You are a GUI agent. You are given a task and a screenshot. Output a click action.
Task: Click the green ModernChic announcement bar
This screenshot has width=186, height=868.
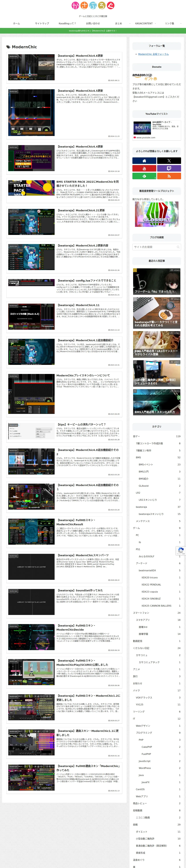click(x=93, y=31)
